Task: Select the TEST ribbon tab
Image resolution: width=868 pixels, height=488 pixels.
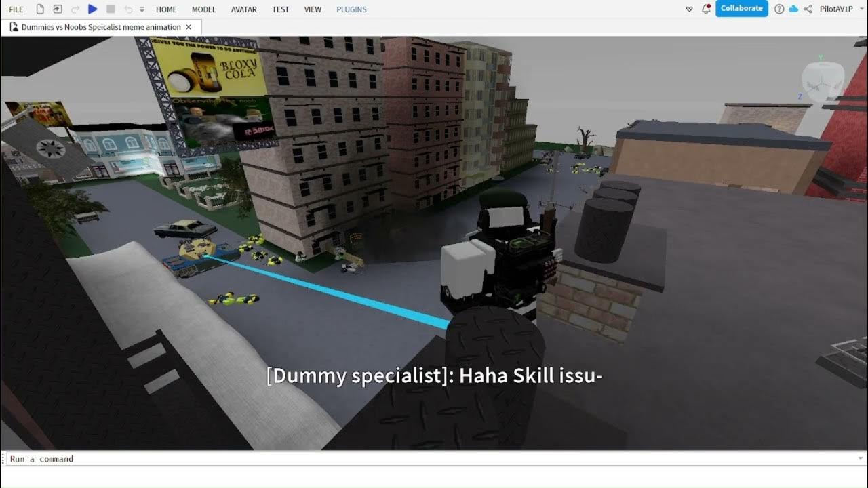Action: click(281, 9)
